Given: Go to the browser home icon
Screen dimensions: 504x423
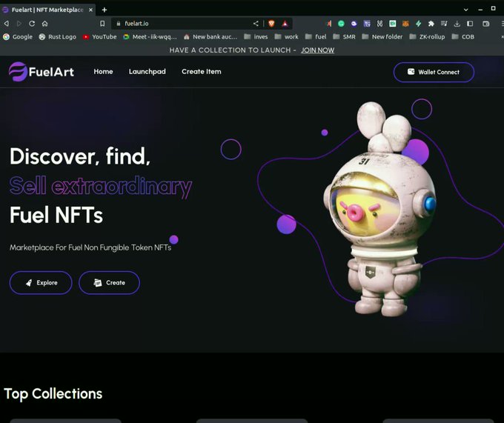Looking at the screenshot, I should 44,24.
